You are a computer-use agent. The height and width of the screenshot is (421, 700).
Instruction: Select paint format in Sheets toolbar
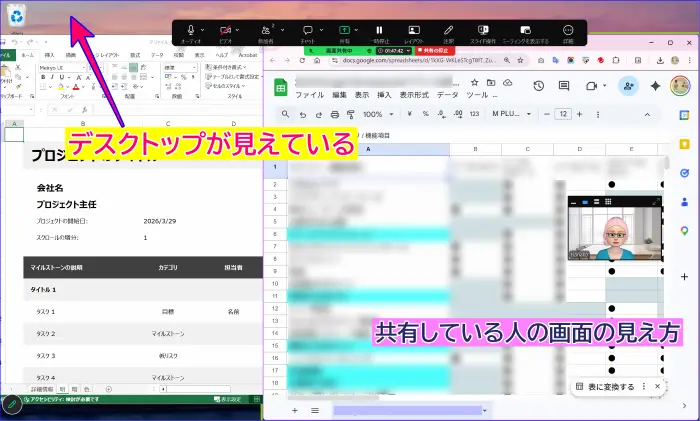(351, 114)
